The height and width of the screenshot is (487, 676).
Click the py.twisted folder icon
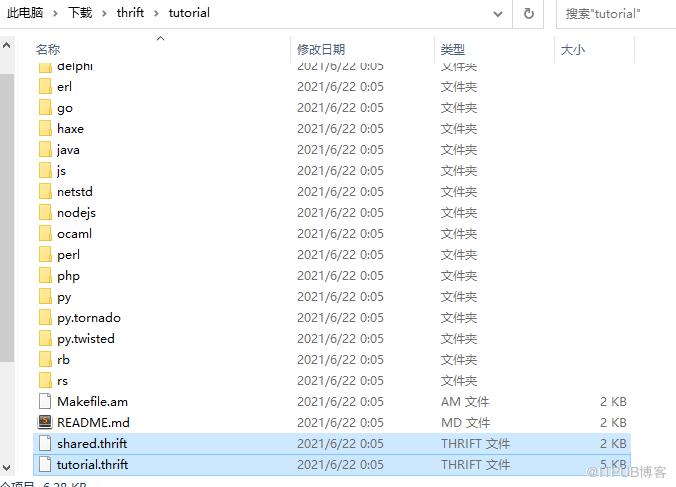45,339
